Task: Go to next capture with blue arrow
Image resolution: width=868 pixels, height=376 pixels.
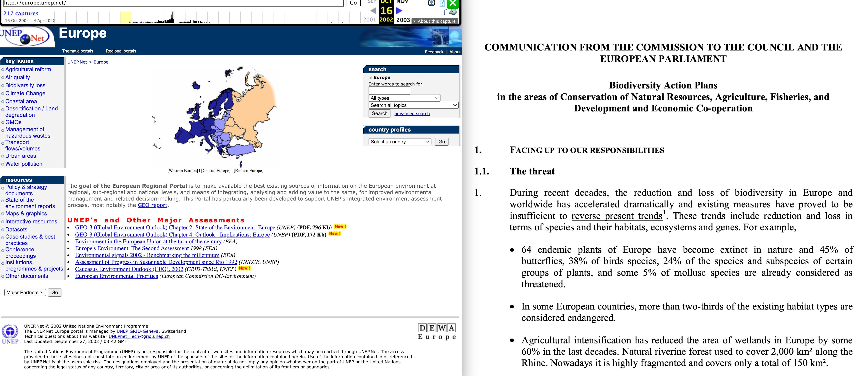Action: click(x=399, y=10)
